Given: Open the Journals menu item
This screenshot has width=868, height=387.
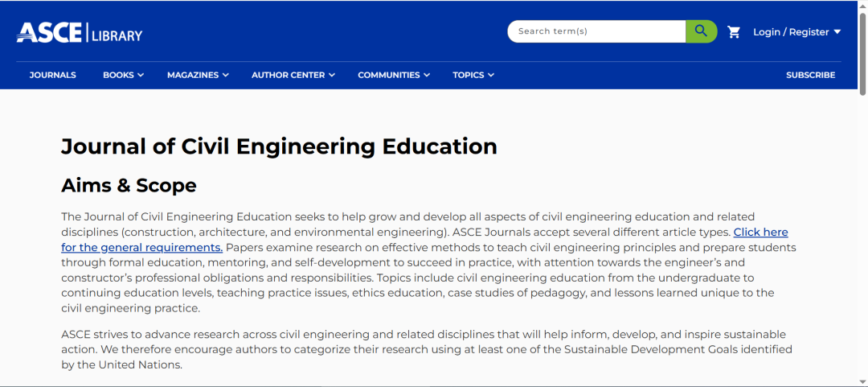Looking at the screenshot, I should [52, 75].
